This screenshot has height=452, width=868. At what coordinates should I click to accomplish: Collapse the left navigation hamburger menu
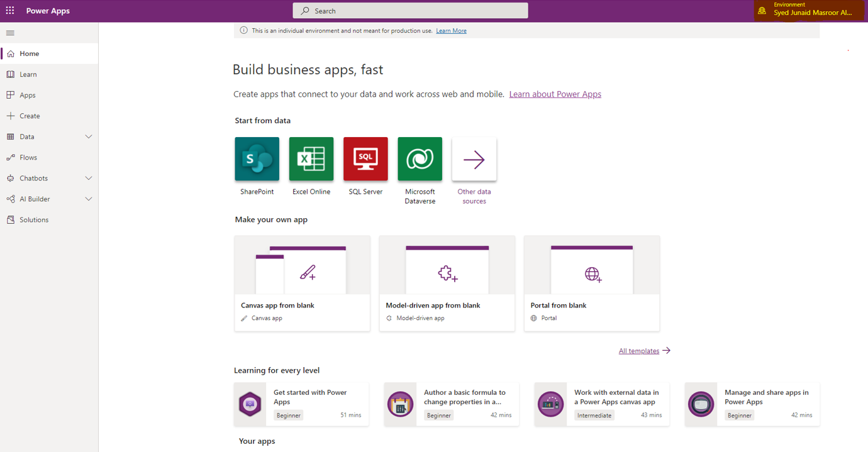10,33
